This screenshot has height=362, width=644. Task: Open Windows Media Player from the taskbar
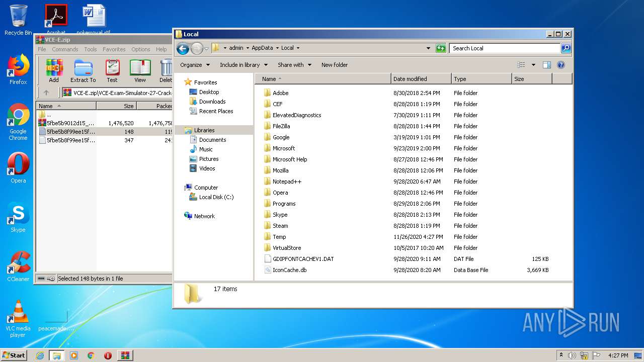point(74,355)
